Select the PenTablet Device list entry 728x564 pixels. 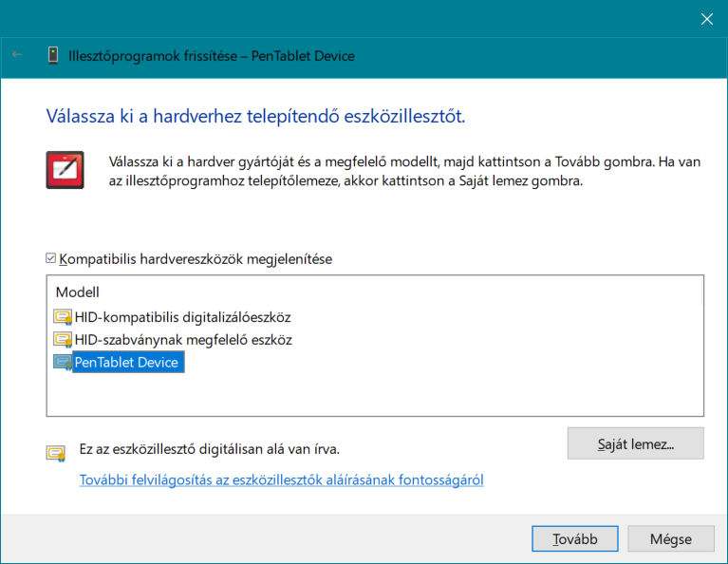tap(126, 363)
